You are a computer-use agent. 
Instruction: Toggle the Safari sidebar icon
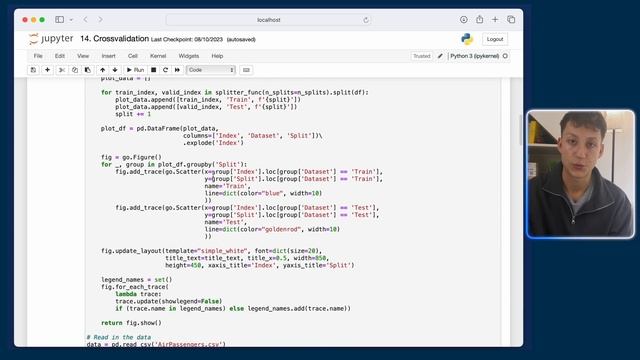60,20
